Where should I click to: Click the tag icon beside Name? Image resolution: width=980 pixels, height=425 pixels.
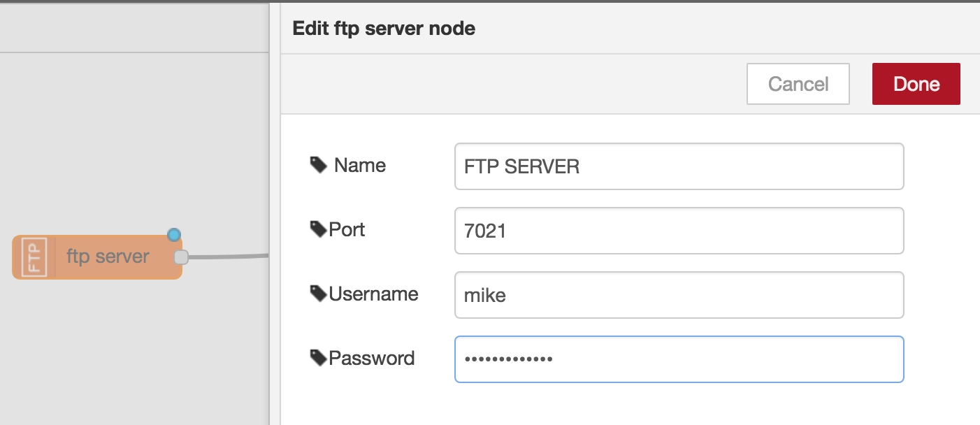[319, 165]
